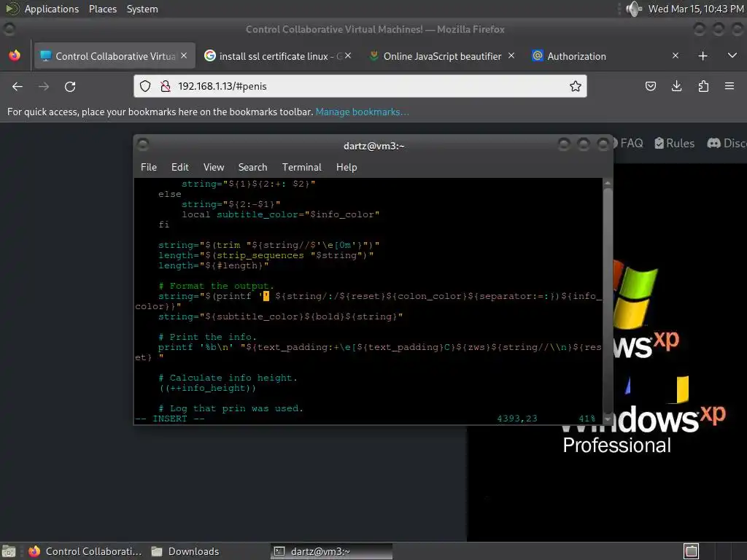Open the FAQ link on the webpage
The image size is (747, 560).
point(627,144)
